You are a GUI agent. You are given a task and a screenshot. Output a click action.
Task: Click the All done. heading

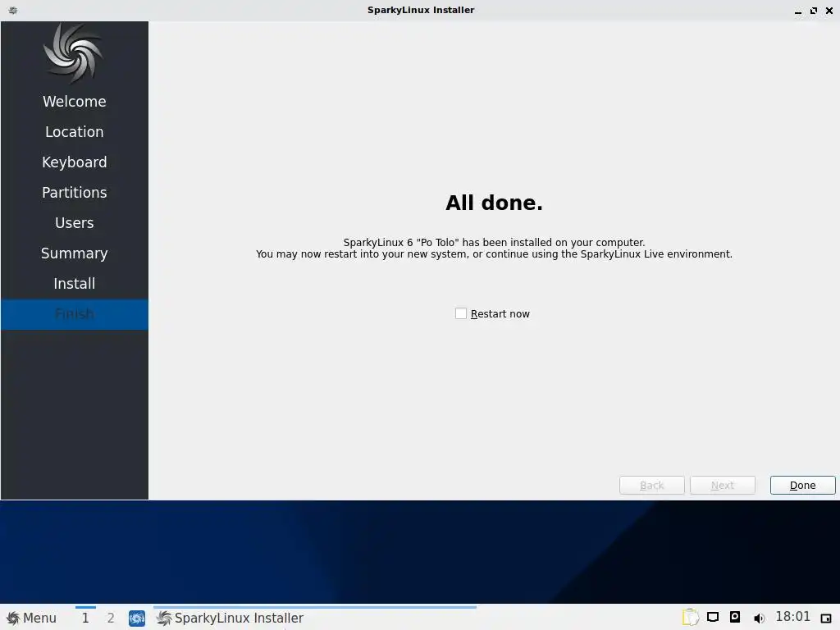tap(494, 203)
